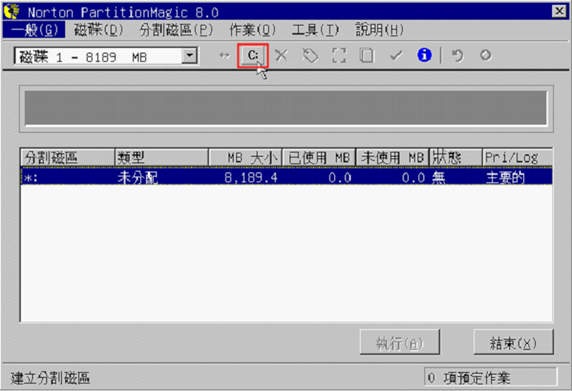Click the *: partition drive letter cell
This screenshot has height=391, width=572.
point(30,178)
